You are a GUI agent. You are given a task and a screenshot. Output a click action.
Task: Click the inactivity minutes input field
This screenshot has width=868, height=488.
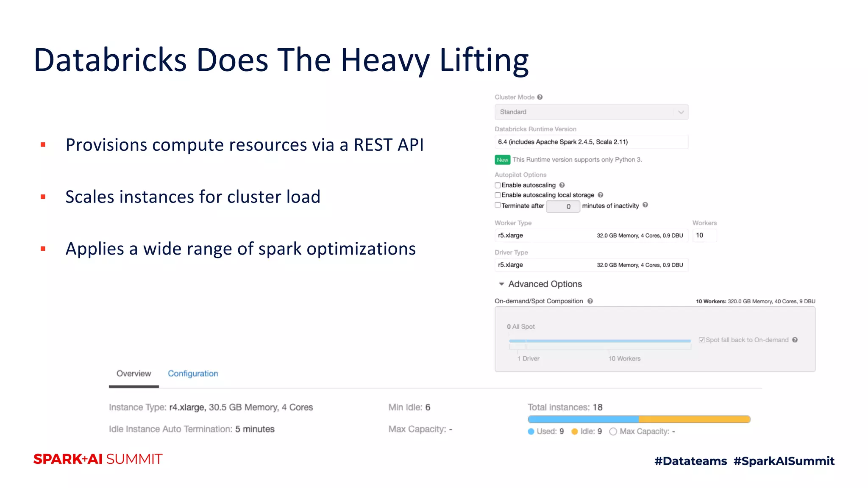point(563,206)
